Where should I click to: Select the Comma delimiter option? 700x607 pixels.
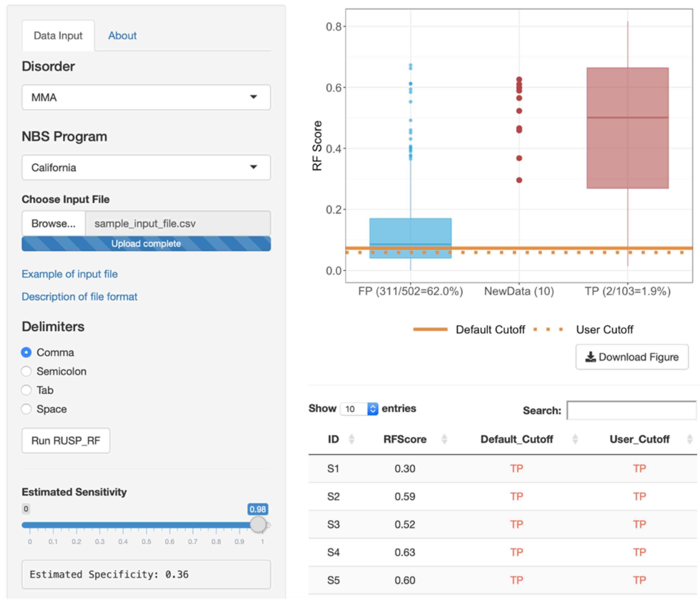[x=26, y=352]
